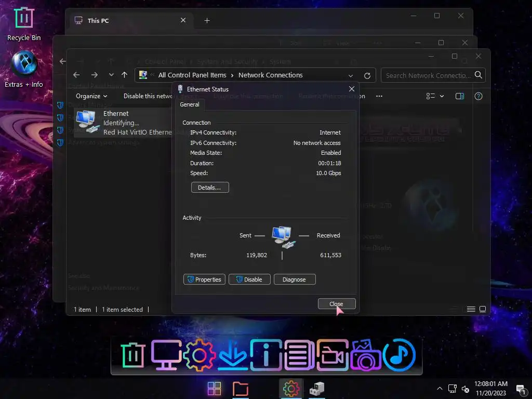The width and height of the screenshot is (532, 399).
Task: Open the Start menu on the taskbar
Action: point(214,389)
